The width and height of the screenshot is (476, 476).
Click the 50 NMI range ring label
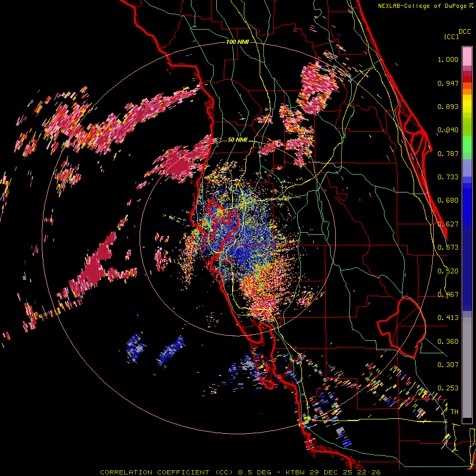point(237,140)
